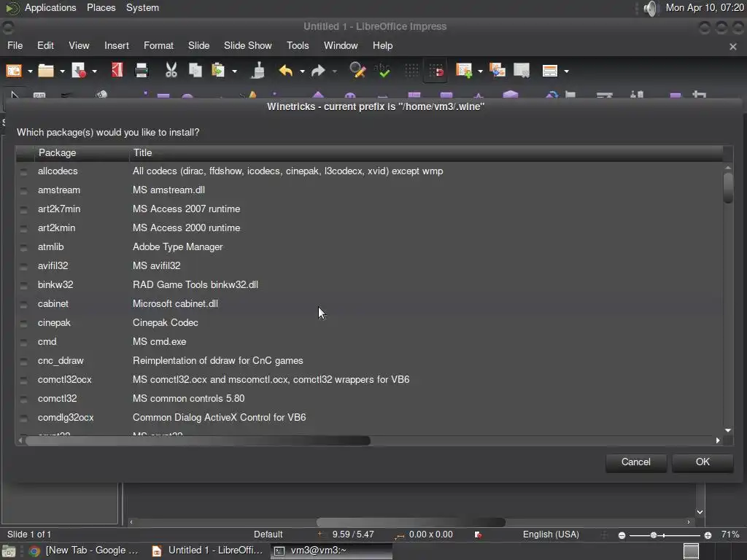Tick the art2k7min package checkbox
The width and height of the screenshot is (747, 560).
(x=23, y=209)
